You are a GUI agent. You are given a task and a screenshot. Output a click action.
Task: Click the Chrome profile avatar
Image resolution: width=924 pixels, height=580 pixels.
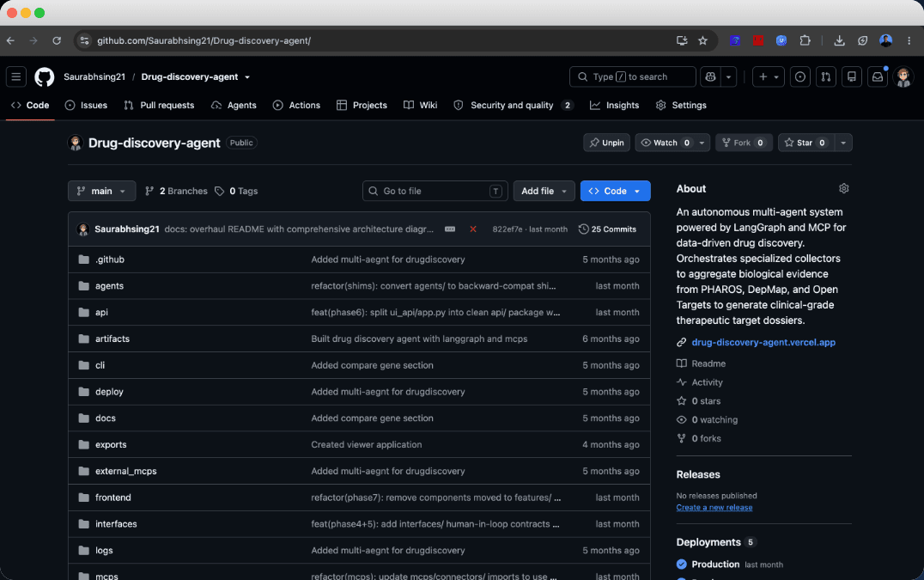[x=885, y=40]
